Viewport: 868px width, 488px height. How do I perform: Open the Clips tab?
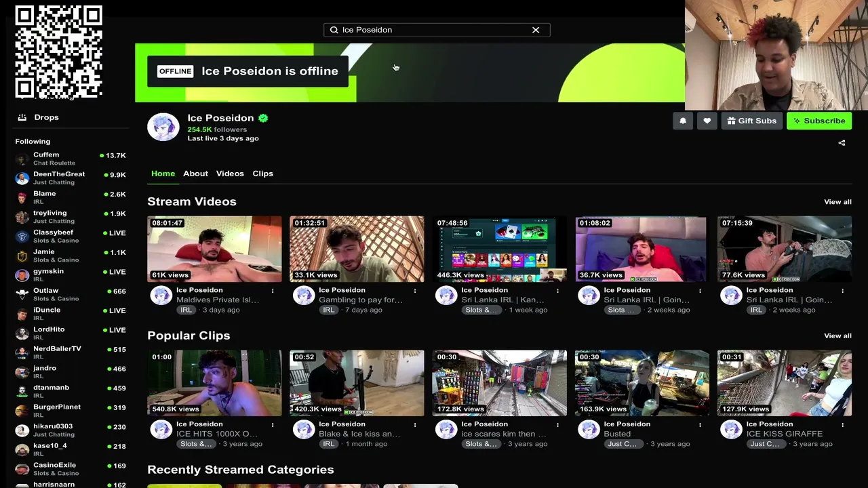click(262, 174)
